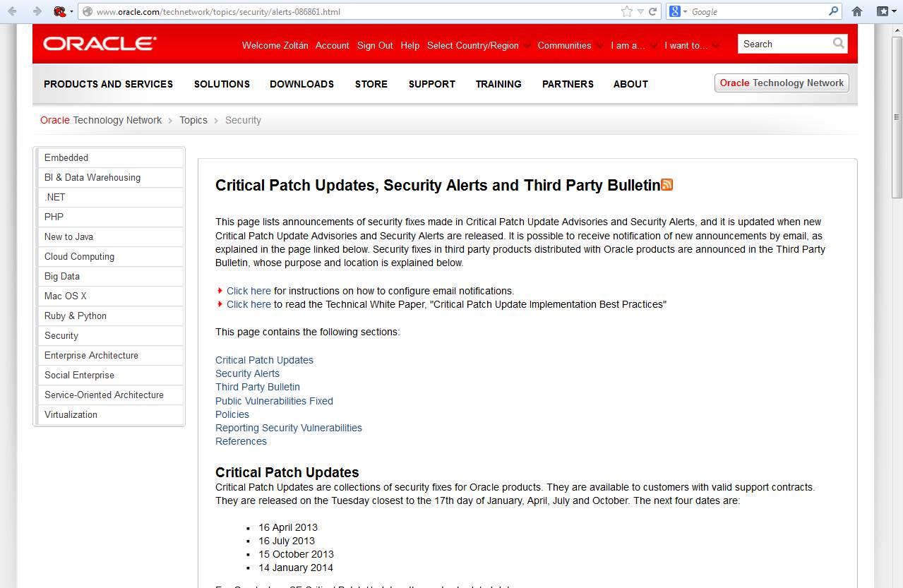Jump to Security Alerts section
The image size is (903, 588).
pyautogui.click(x=247, y=373)
